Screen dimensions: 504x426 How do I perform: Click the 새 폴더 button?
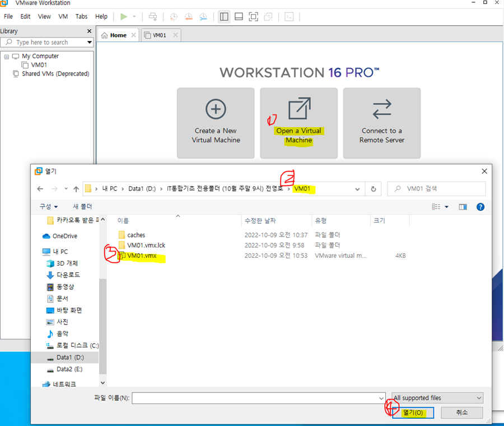pyautogui.click(x=82, y=207)
